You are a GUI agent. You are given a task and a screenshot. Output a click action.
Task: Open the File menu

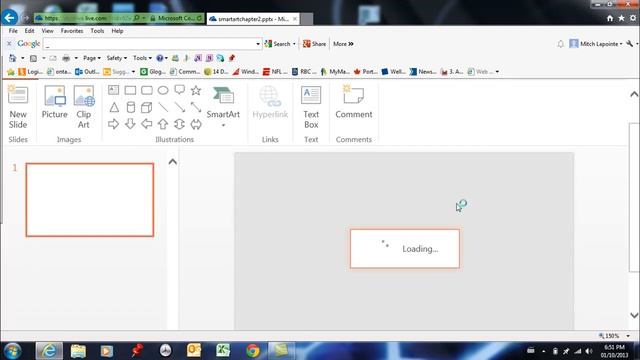[13, 31]
